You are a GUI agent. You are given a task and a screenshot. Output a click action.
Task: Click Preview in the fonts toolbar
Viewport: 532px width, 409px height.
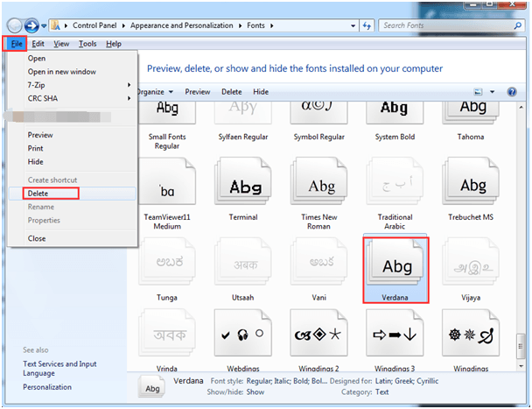click(x=198, y=92)
